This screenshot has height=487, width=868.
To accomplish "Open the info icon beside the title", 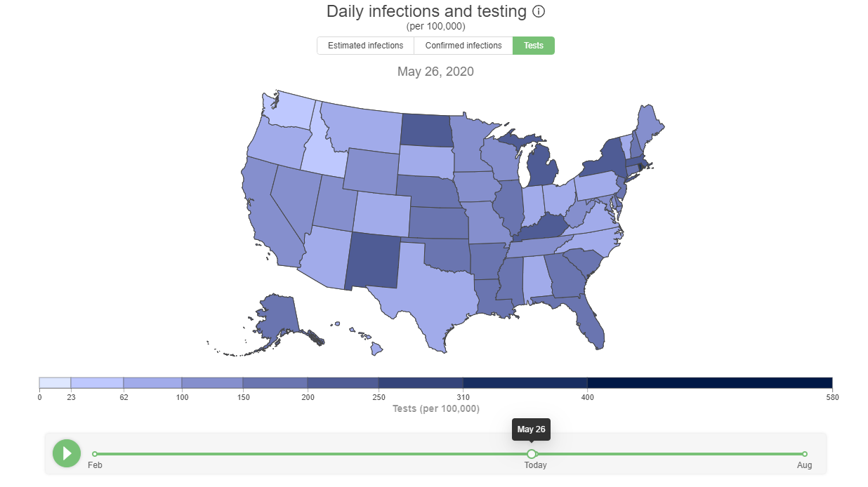I will pos(539,12).
